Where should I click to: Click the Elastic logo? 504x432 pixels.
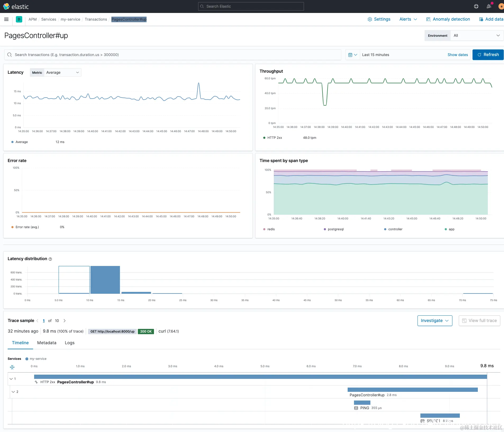pos(16,6)
